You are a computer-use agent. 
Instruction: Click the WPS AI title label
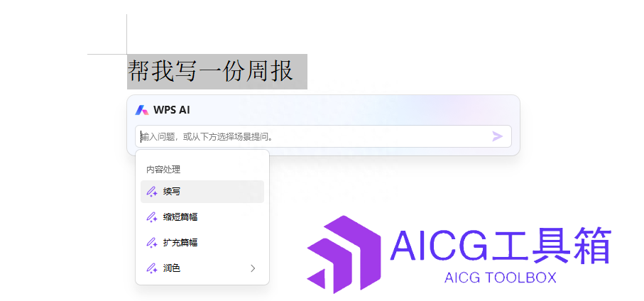coord(172,110)
